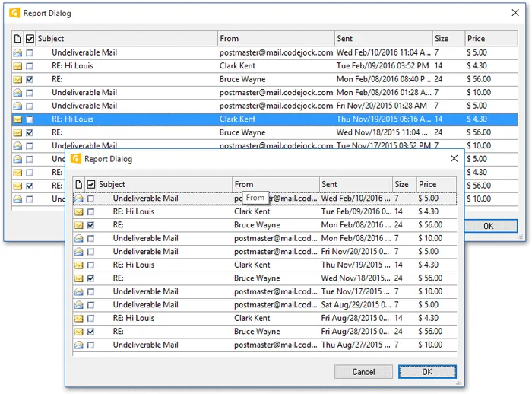
Task: Click front-window envelope icon for Fri Nov/20/2015 row
Action: [x=79, y=252]
